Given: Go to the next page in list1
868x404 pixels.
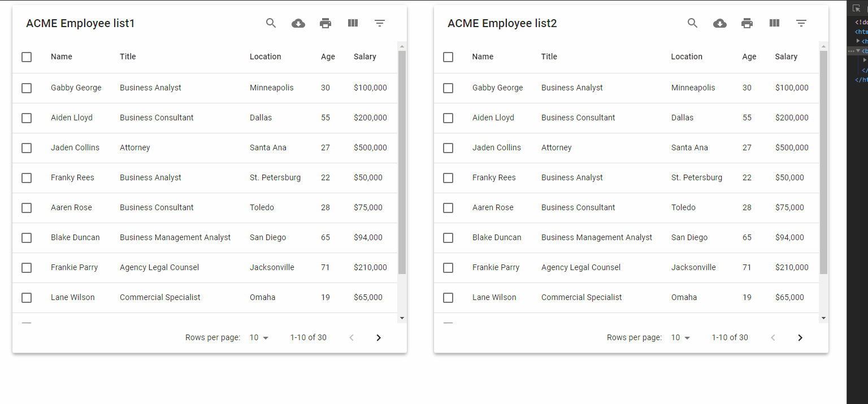Looking at the screenshot, I should pyautogui.click(x=379, y=337).
